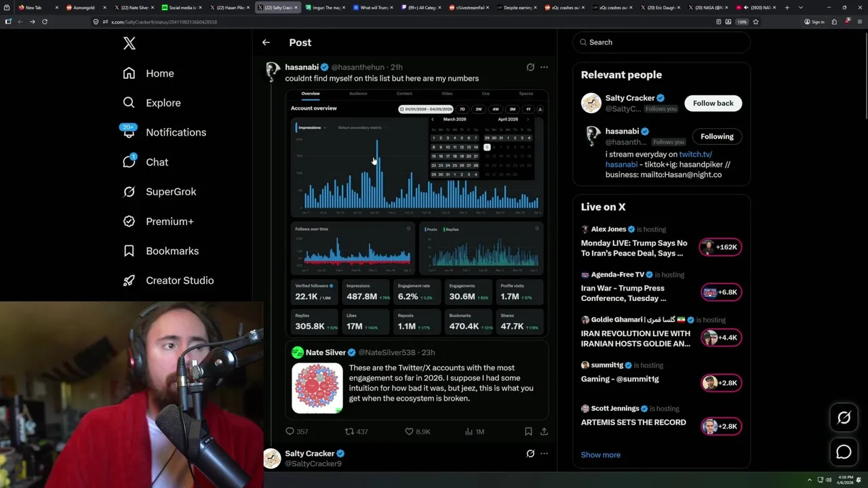Open Notifications from the sidebar
This screenshot has height=488, width=868.
tap(164, 132)
